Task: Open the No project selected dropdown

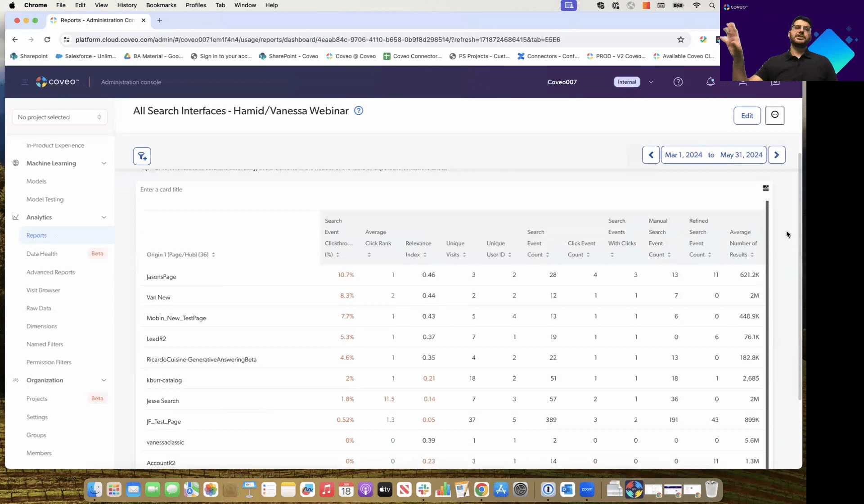Action: click(59, 117)
